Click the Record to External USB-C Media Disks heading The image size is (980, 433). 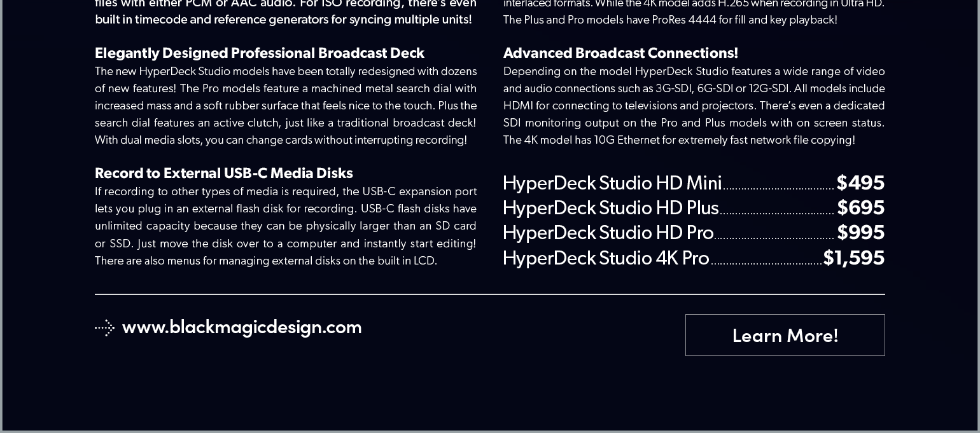(x=223, y=173)
